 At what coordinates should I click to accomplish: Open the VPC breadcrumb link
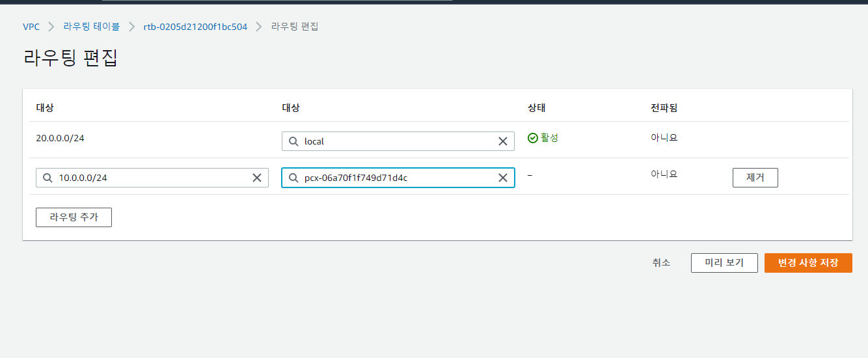click(x=31, y=27)
